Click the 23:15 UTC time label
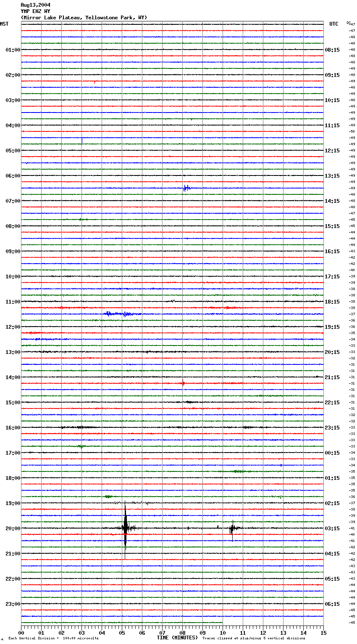 point(332,428)
